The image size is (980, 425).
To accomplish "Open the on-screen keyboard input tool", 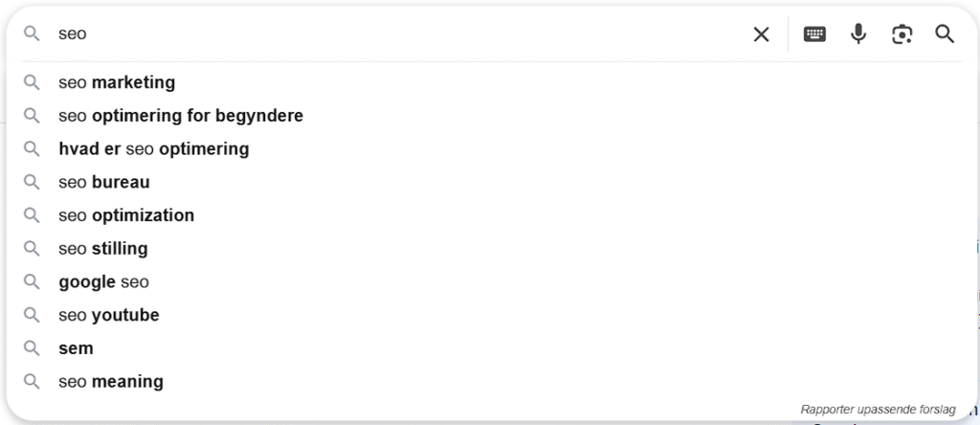I will tap(814, 34).
